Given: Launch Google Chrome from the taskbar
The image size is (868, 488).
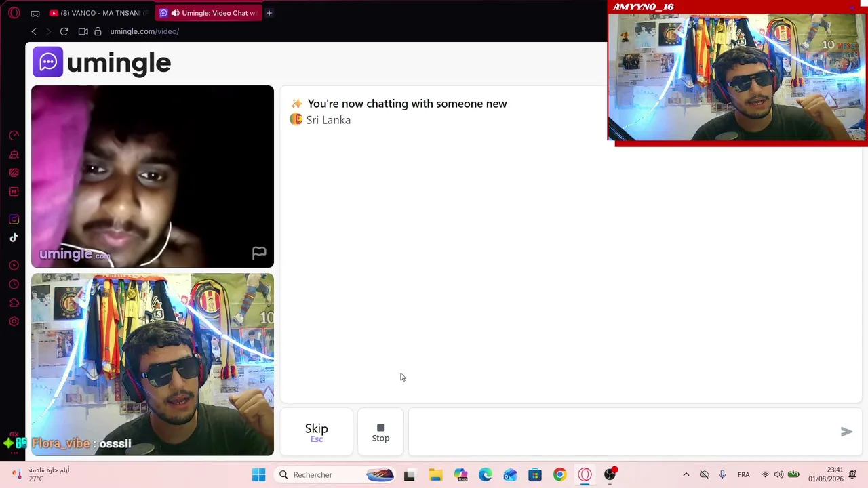Looking at the screenshot, I should click(559, 475).
